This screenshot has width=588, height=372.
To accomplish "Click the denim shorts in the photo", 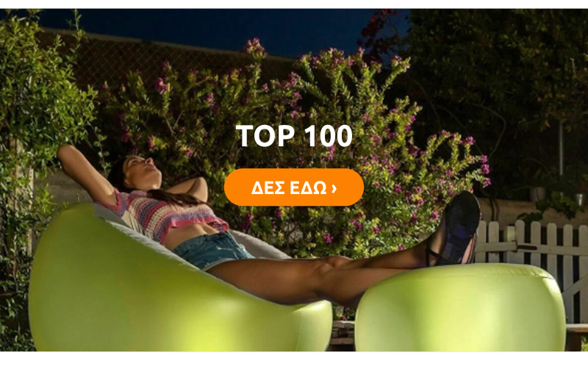I will pos(212,249).
